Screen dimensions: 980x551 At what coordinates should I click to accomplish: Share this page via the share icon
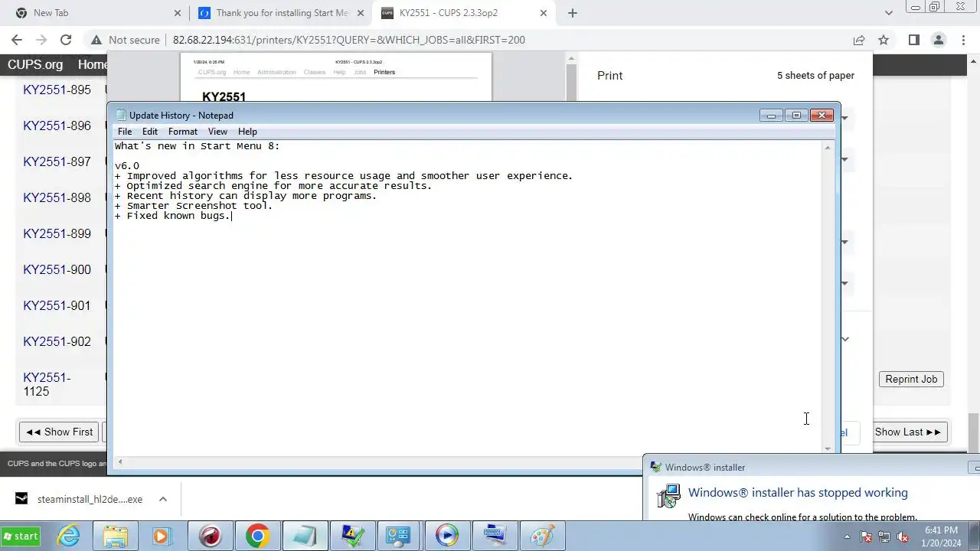pyautogui.click(x=859, y=40)
